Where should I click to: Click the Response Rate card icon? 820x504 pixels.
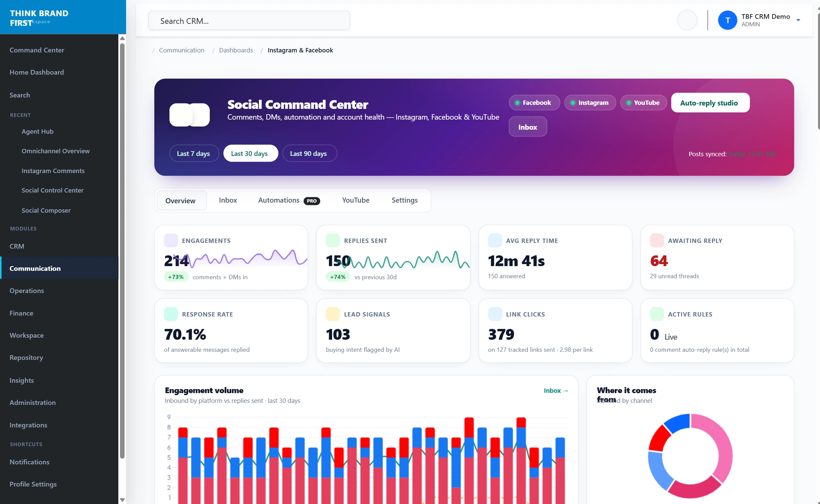171,314
